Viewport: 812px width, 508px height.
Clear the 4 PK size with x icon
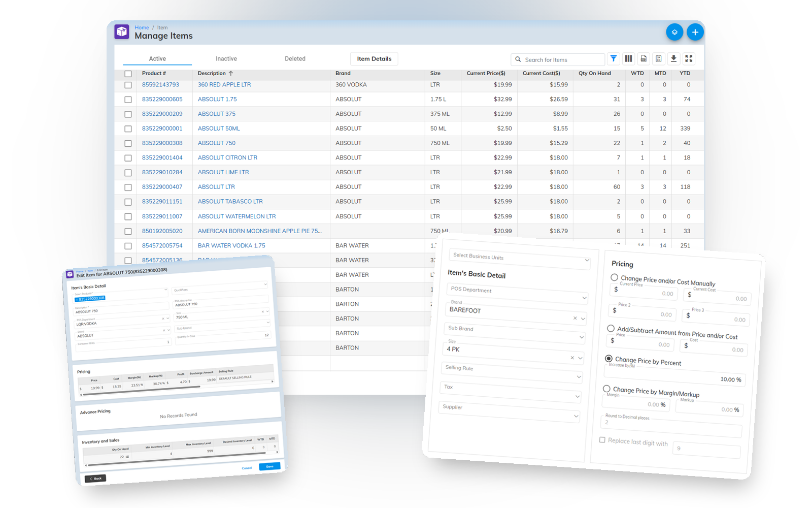tap(572, 358)
